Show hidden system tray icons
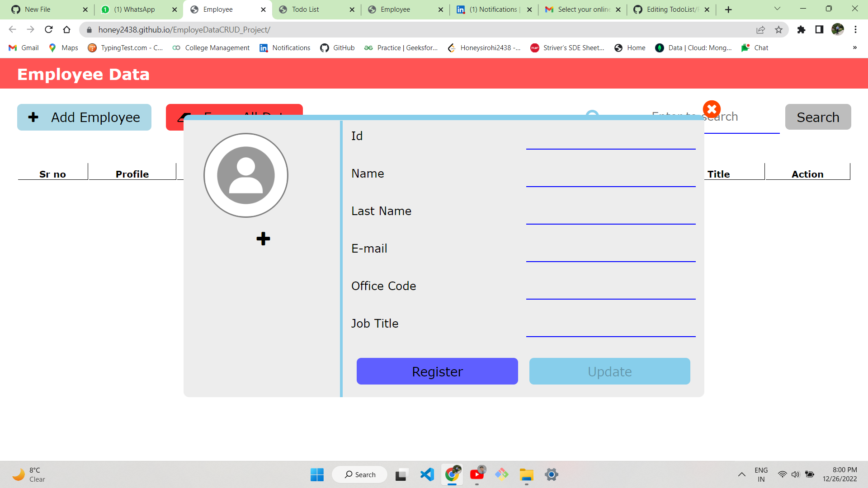 pyautogui.click(x=741, y=474)
